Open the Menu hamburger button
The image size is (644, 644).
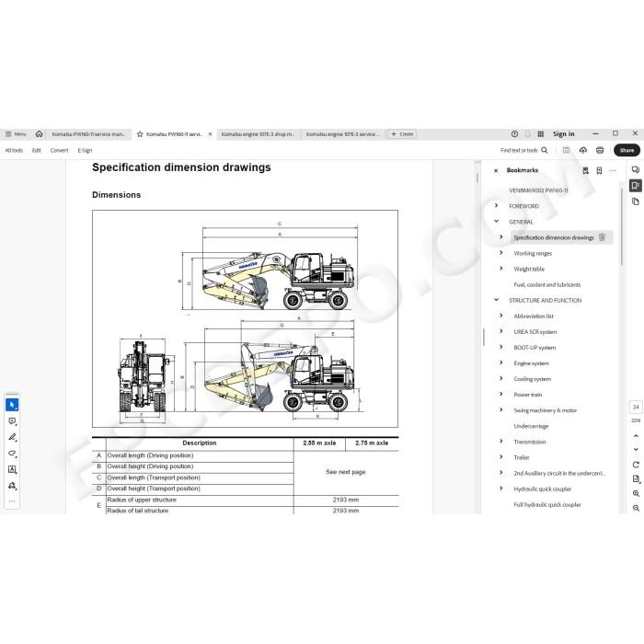pos(16,134)
